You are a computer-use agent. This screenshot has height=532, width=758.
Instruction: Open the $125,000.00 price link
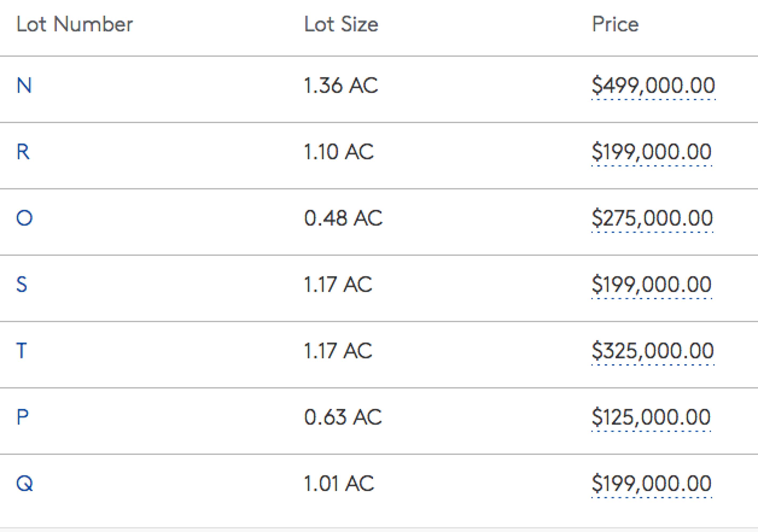(x=651, y=417)
